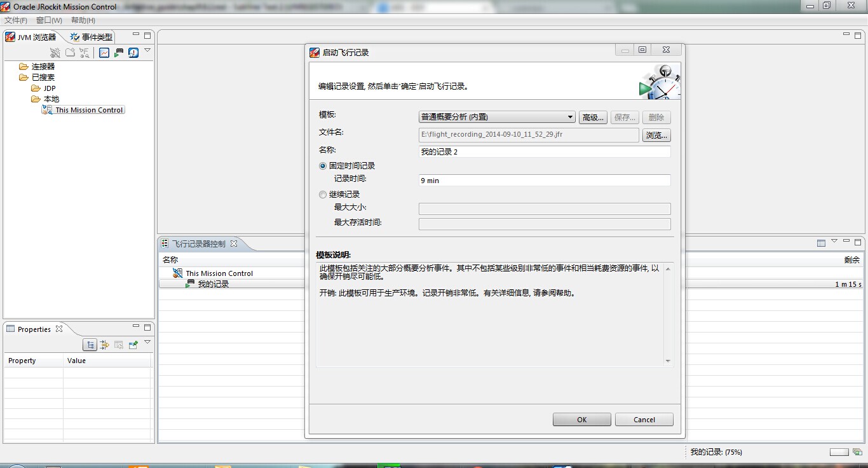Click the table settings icon in recorder panel

point(821,243)
